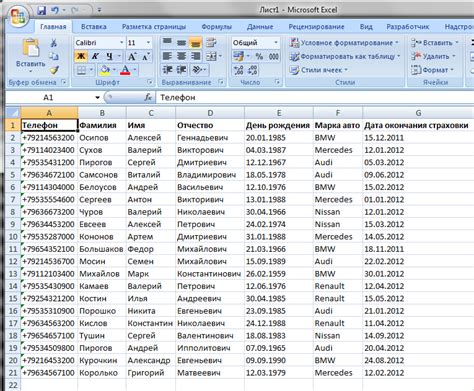Open Условное форматирование menu
This screenshot has height=391, width=474.
(x=344, y=43)
